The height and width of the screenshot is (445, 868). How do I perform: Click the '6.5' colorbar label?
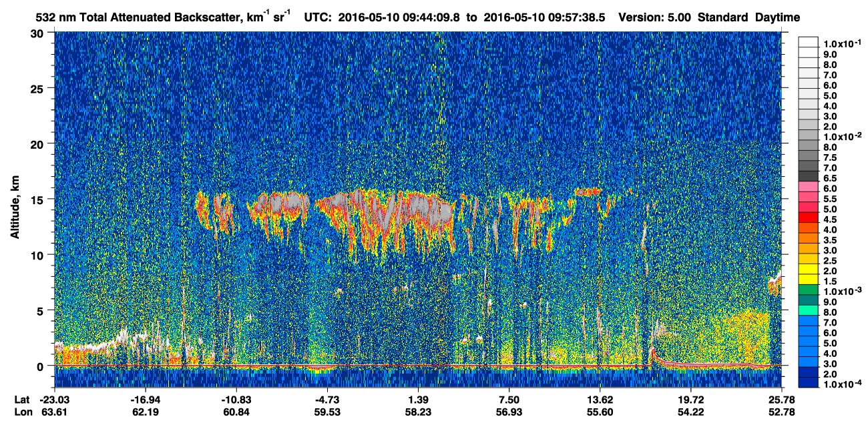[x=830, y=179]
